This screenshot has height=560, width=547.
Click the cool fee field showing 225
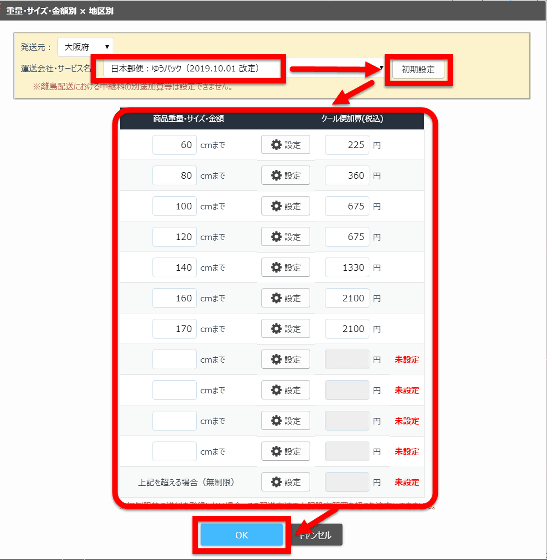tap(347, 145)
